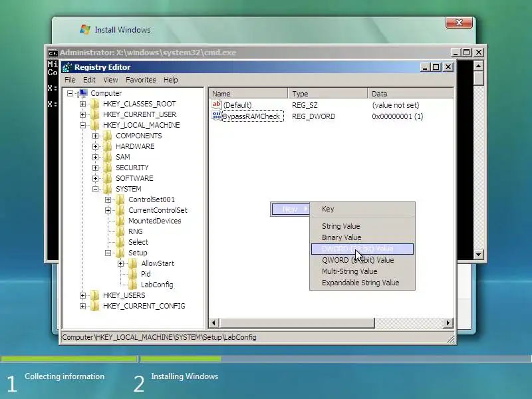Click the cmd window scroll-down arrow

478,254
